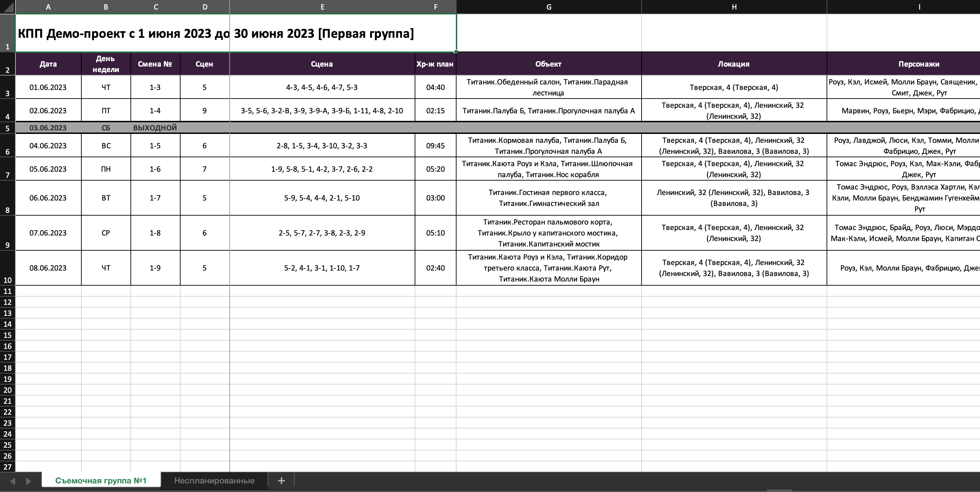Click scene cell 5-9, 5-4, 4-4, 2-1, 5-10

pyautogui.click(x=322, y=198)
